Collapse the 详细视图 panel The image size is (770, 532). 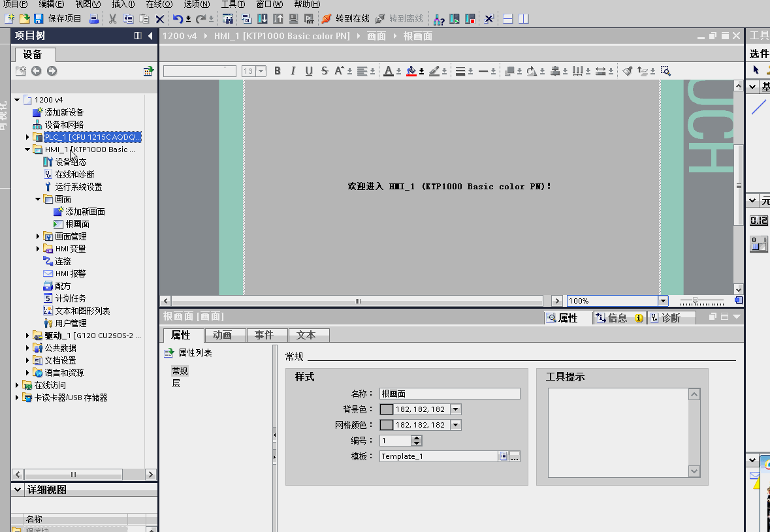click(18, 490)
